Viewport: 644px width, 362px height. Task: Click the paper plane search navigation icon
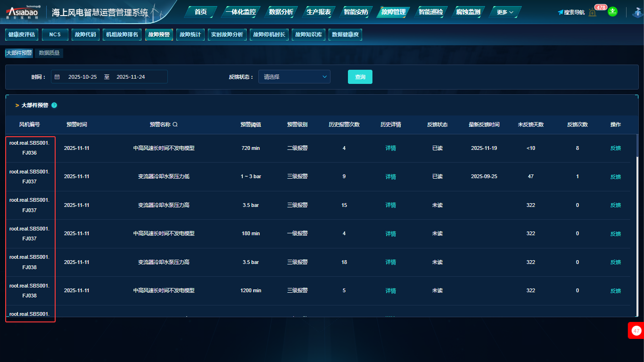pyautogui.click(x=561, y=12)
